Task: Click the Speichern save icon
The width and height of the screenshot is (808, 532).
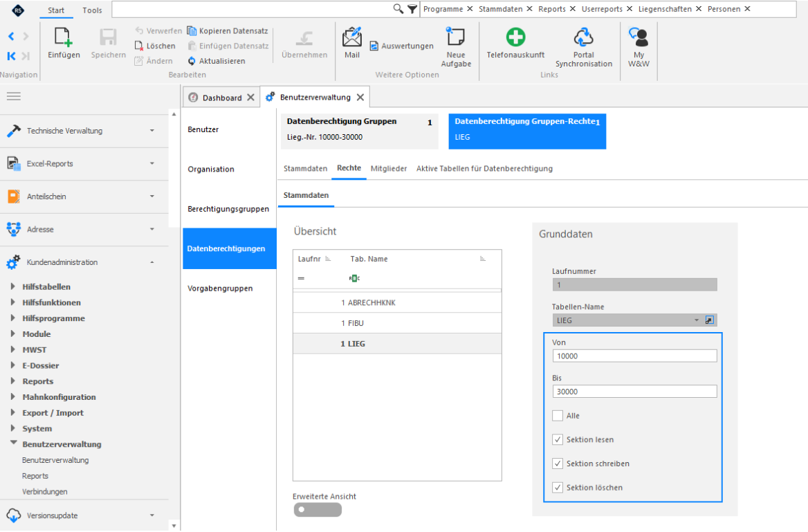Action: coord(108,37)
